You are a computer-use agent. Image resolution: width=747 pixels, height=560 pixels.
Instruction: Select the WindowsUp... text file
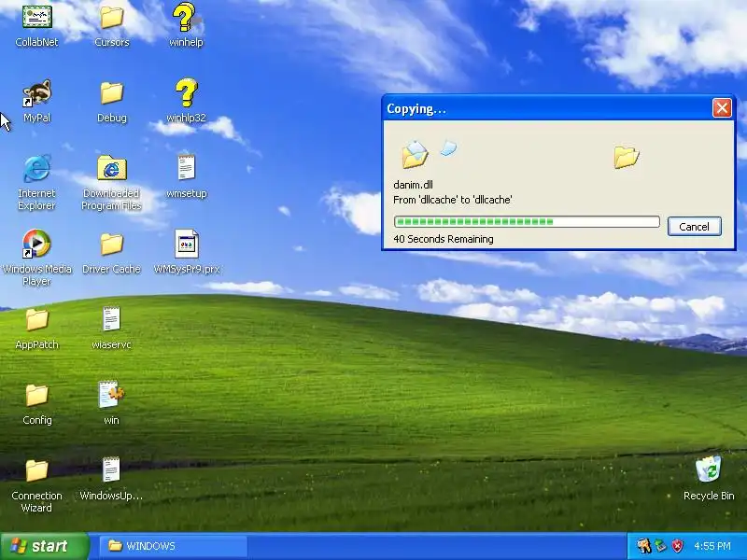(111, 470)
